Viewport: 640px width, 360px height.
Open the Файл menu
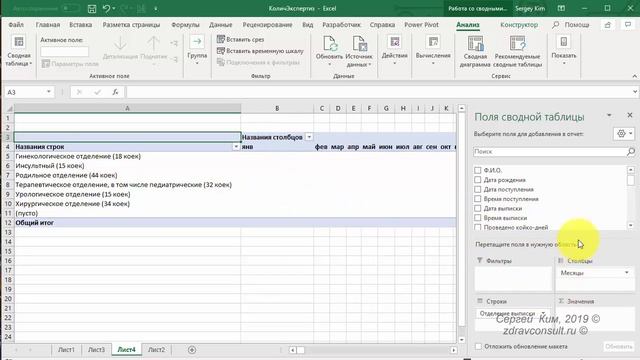tap(16, 25)
